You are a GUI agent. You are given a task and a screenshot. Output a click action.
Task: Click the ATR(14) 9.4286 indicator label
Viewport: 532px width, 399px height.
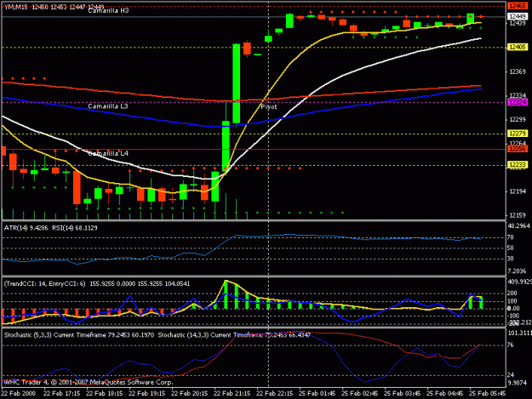pos(26,228)
